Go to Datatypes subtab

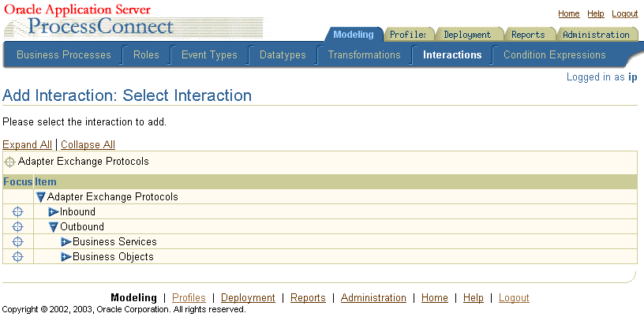283,54
